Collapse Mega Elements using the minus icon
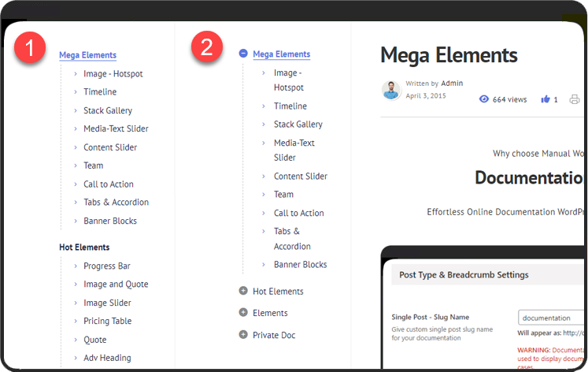The width and height of the screenshot is (588, 372). (243, 54)
